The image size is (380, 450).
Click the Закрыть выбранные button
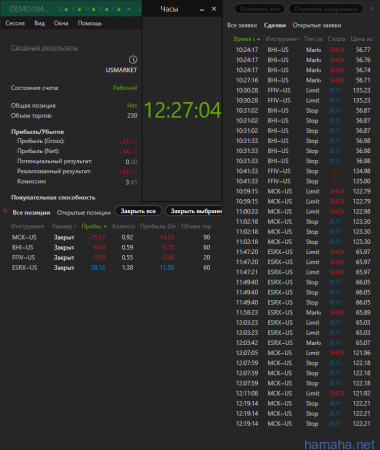coord(194,211)
